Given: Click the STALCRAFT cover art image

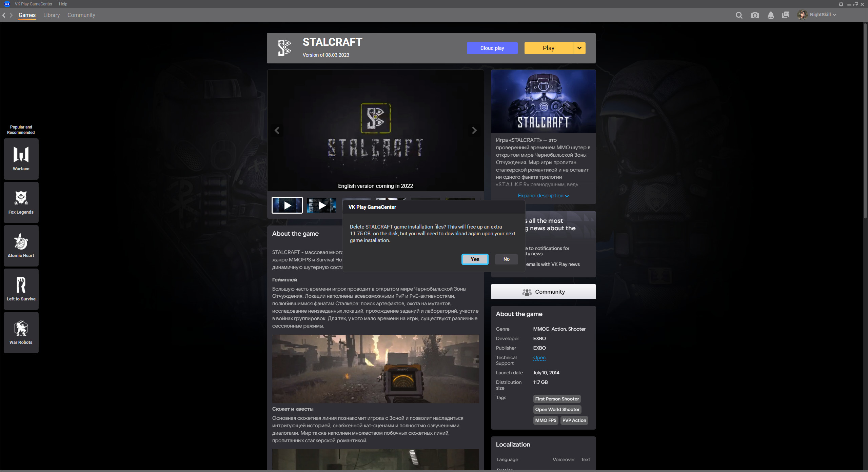Looking at the screenshot, I should 543,101.
